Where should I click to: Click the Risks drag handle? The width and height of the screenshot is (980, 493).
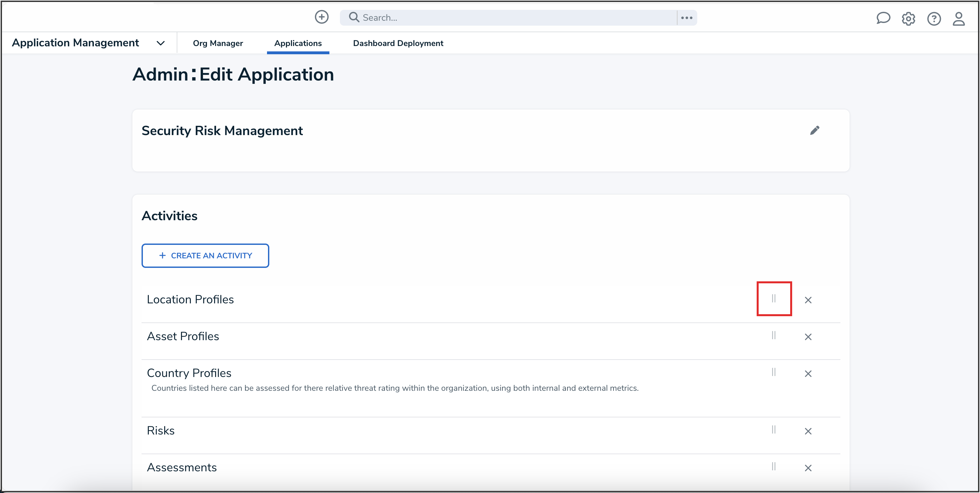tap(773, 430)
